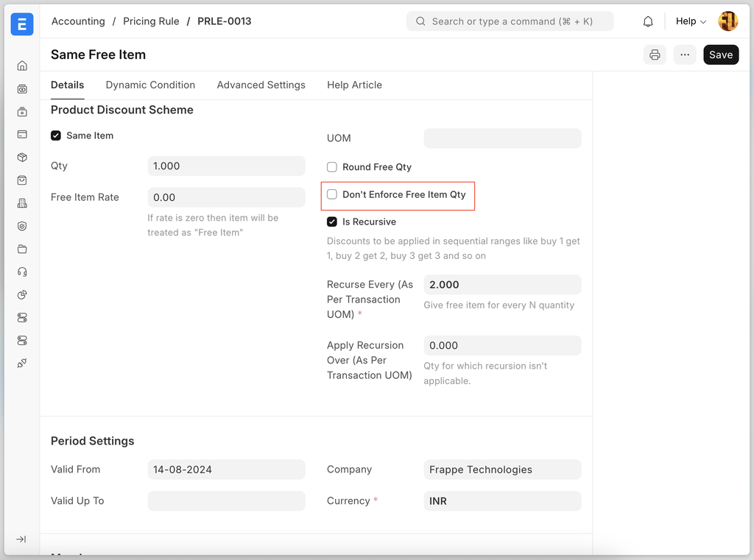Viewport: 754px width, 560px height.
Task: Click the printer icon button
Action: pyautogui.click(x=654, y=54)
